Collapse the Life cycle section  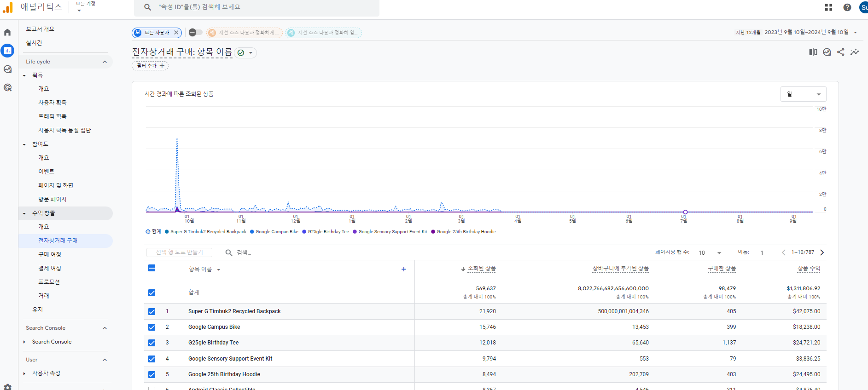pyautogui.click(x=105, y=62)
